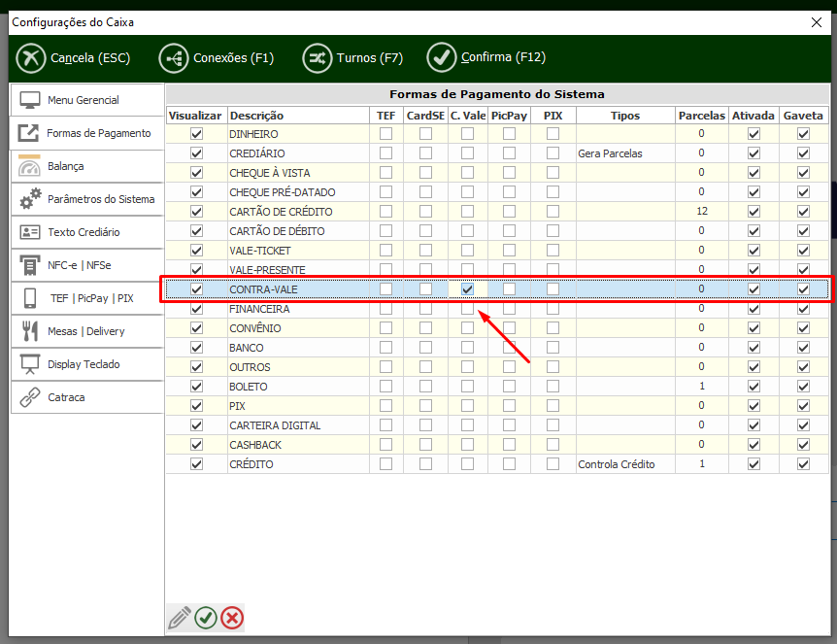Click Confirma (F12) button
This screenshot has height=644, width=837.
point(486,57)
